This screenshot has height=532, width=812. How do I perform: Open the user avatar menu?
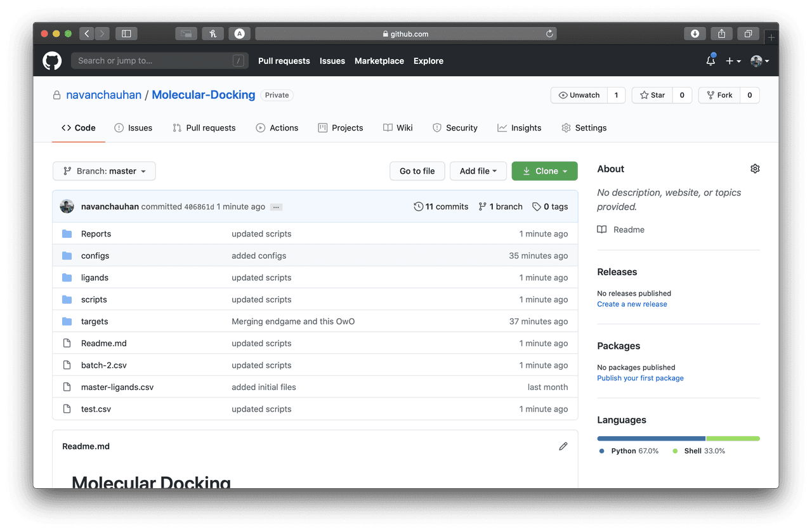coord(759,61)
